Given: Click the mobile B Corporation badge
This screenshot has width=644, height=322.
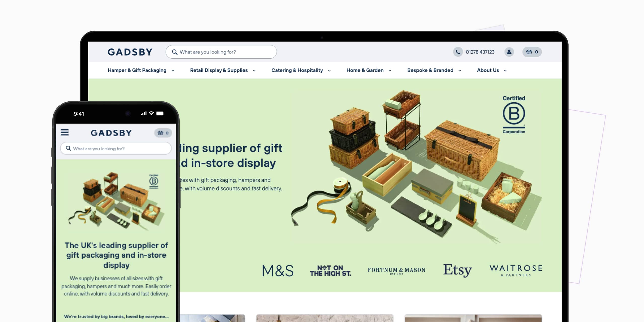Looking at the screenshot, I should [154, 181].
